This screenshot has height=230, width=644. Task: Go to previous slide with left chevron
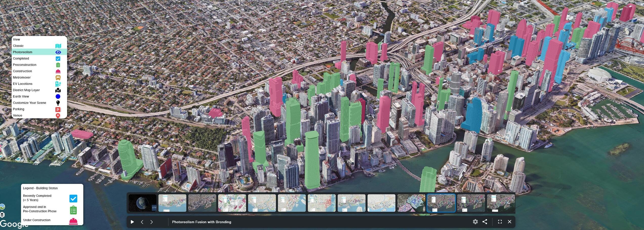click(x=142, y=222)
